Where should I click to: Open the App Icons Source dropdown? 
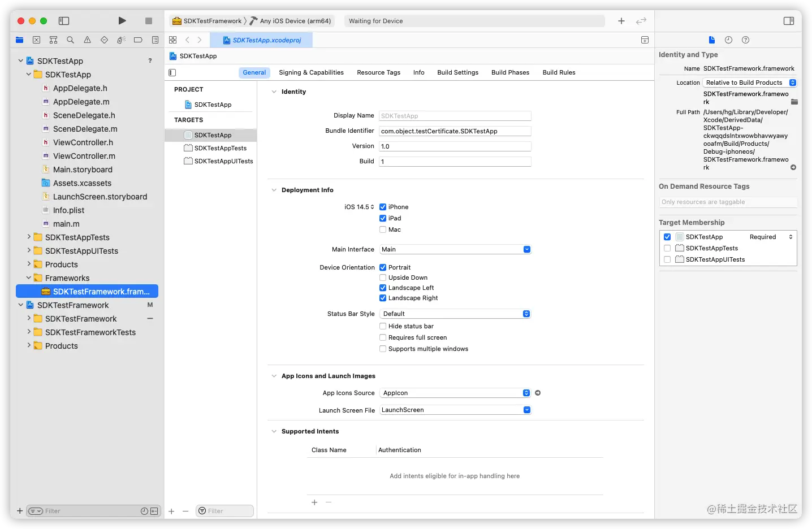pyautogui.click(x=455, y=393)
